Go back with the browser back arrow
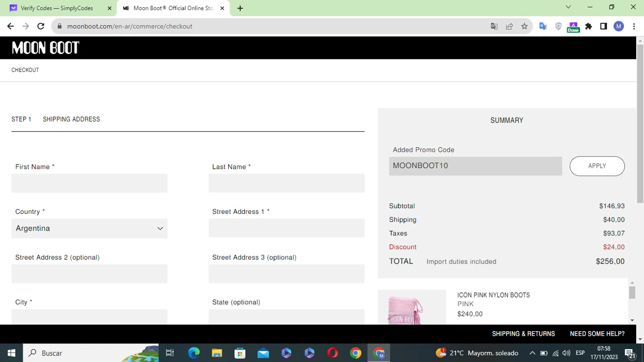Image resolution: width=644 pixels, height=362 pixels. pyautogui.click(x=11, y=26)
